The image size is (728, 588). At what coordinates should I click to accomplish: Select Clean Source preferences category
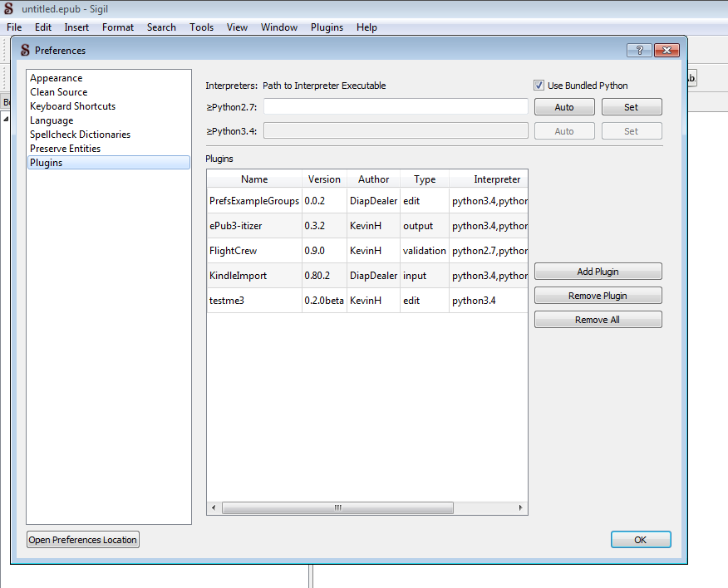coord(109,92)
